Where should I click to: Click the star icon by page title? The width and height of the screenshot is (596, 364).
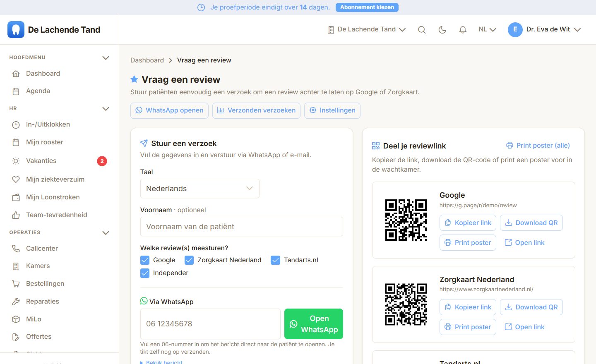click(134, 79)
